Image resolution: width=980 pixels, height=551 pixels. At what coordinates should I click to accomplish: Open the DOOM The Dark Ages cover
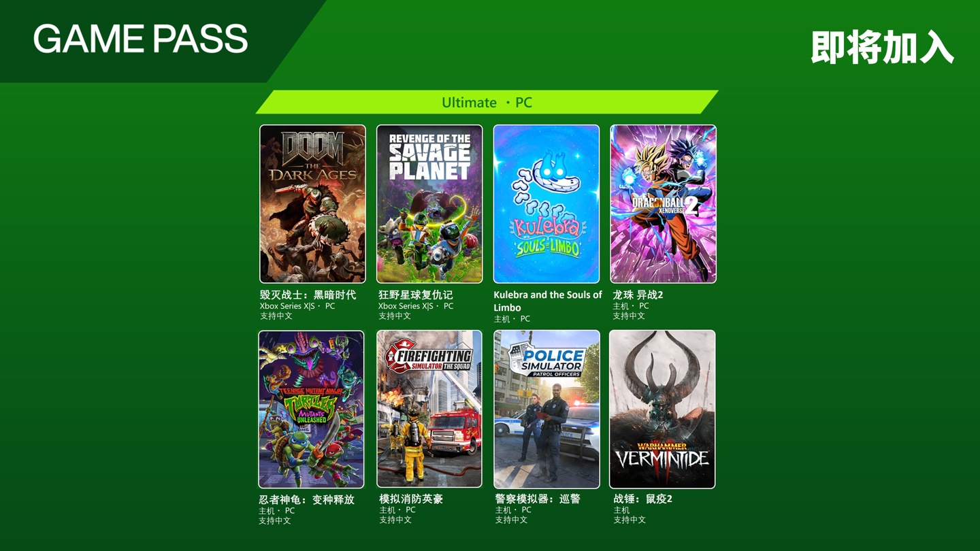(312, 204)
